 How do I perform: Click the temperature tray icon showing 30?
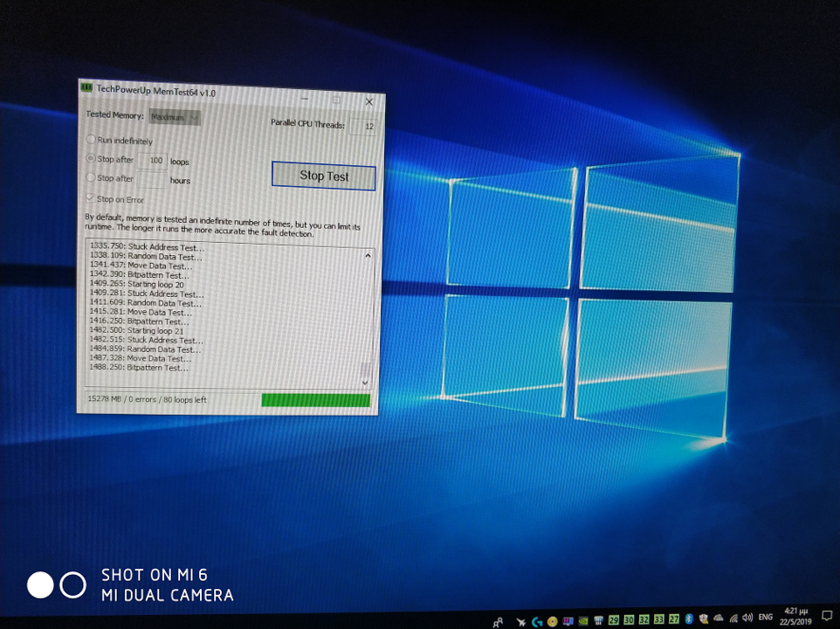(x=629, y=620)
